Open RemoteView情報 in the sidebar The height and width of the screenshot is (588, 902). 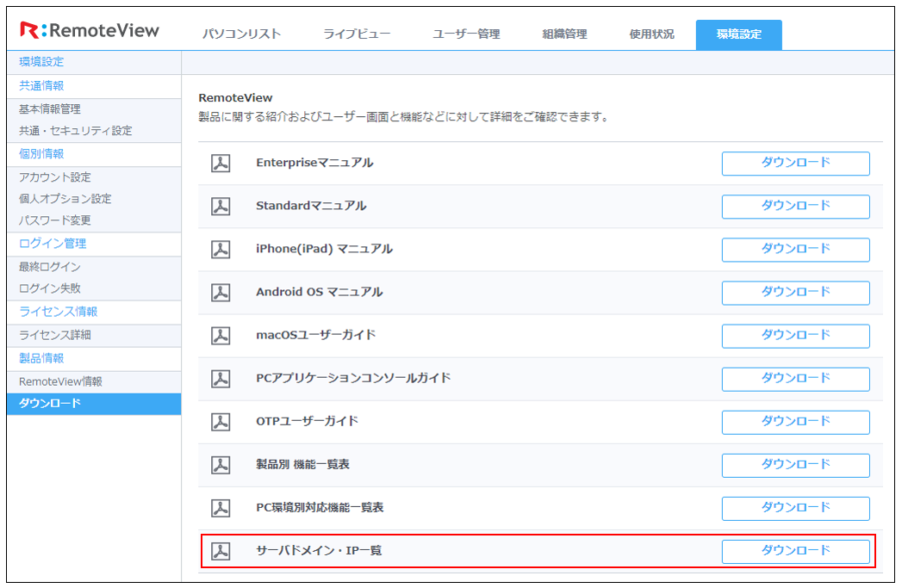click(60, 381)
